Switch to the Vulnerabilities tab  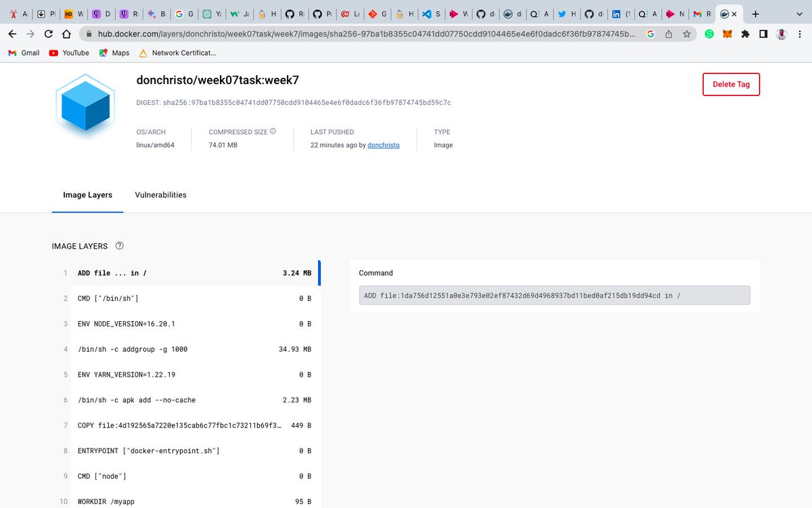[x=160, y=195]
